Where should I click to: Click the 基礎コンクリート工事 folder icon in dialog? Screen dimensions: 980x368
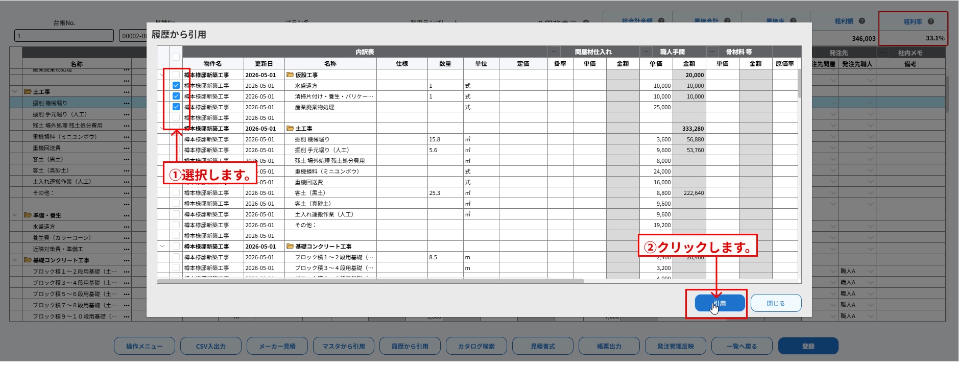(x=290, y=246)
